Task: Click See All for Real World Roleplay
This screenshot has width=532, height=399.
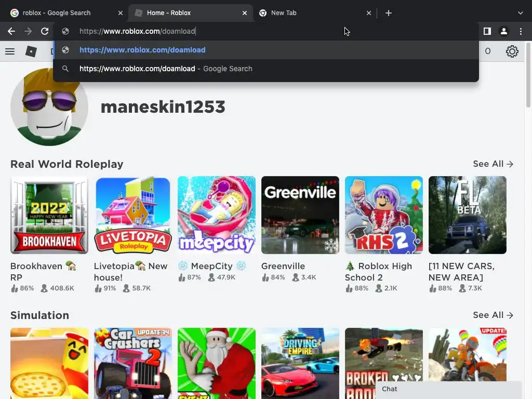Action: (493, 164)
